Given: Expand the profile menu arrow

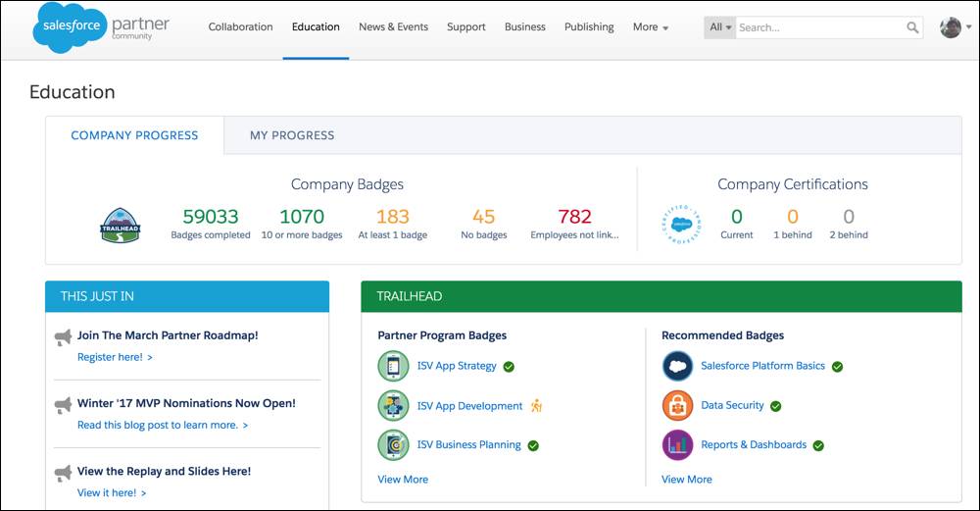Looking at the screenshot, I should click(969, 26).
